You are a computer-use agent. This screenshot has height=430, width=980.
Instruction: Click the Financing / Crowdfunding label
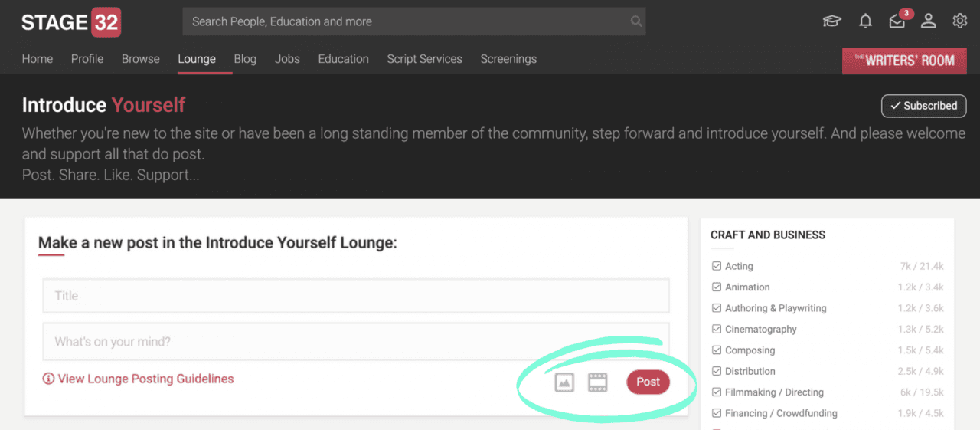(x=781, y=413)
